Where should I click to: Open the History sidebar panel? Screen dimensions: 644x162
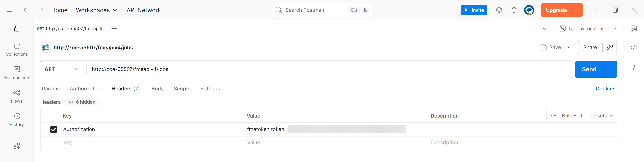click(16, 120)
